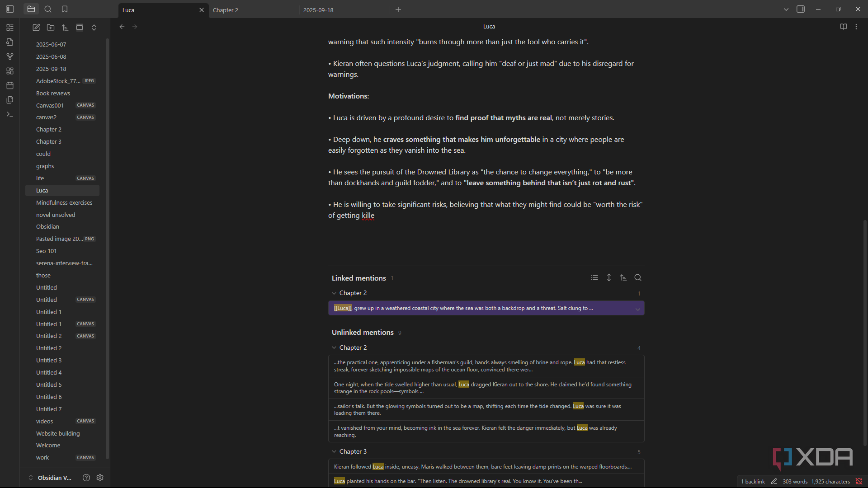
Task: Switch to the Chapter 2 tab
Action: (x=254, y=10)
